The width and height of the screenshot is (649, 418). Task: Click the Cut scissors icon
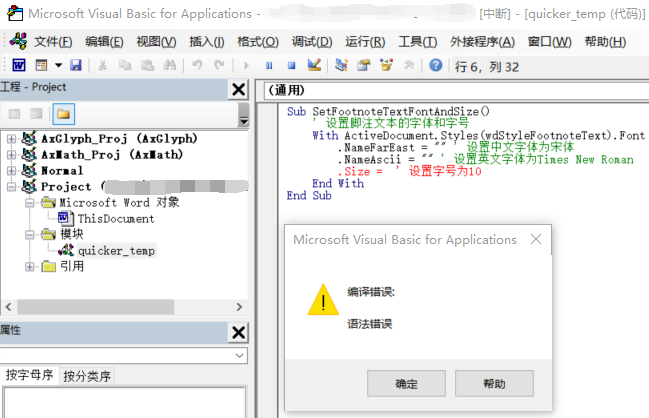click(x=103, y=65)
